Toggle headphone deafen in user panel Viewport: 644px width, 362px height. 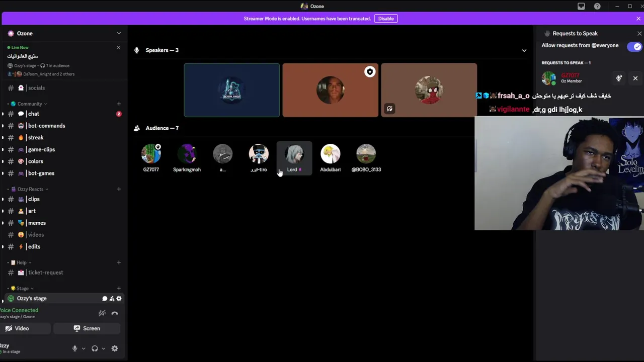95,348
